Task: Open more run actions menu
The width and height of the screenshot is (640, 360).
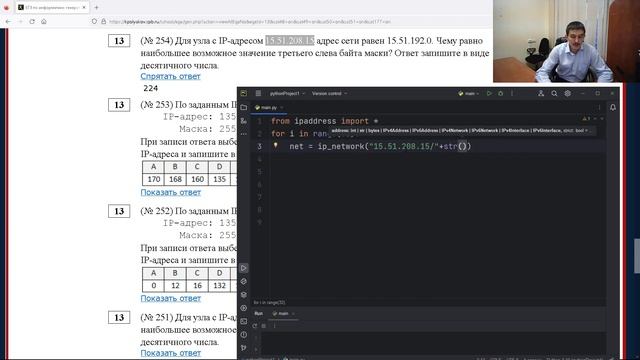Action: (512, 93)
